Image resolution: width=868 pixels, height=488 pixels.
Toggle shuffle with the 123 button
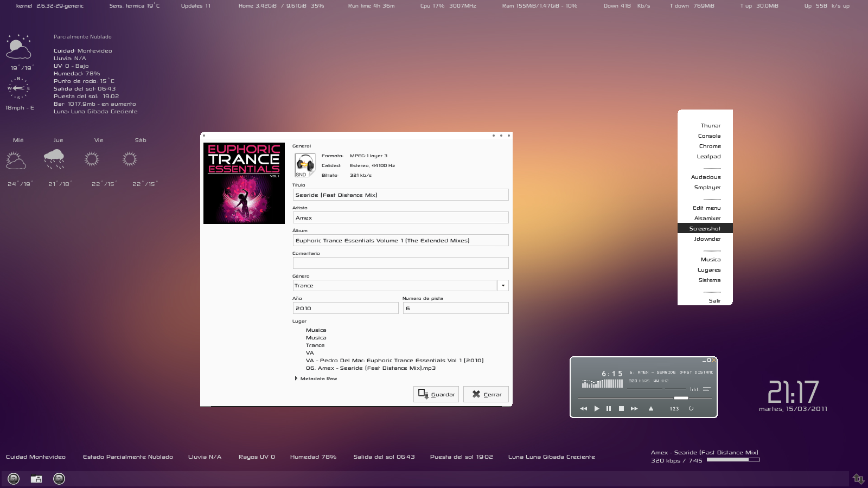pyautogui.click(x=674, y=409)
